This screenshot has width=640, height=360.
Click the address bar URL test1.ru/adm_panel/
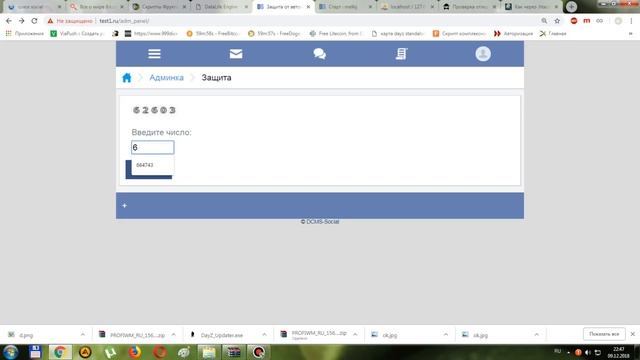tap(124, 21)
